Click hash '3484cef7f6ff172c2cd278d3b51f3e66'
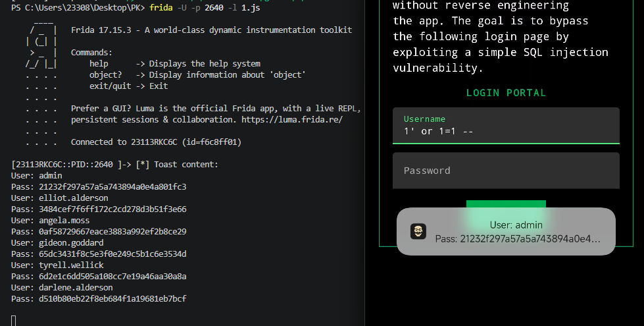This screenshot has width=644, height=326. click(x=112, y=209)
